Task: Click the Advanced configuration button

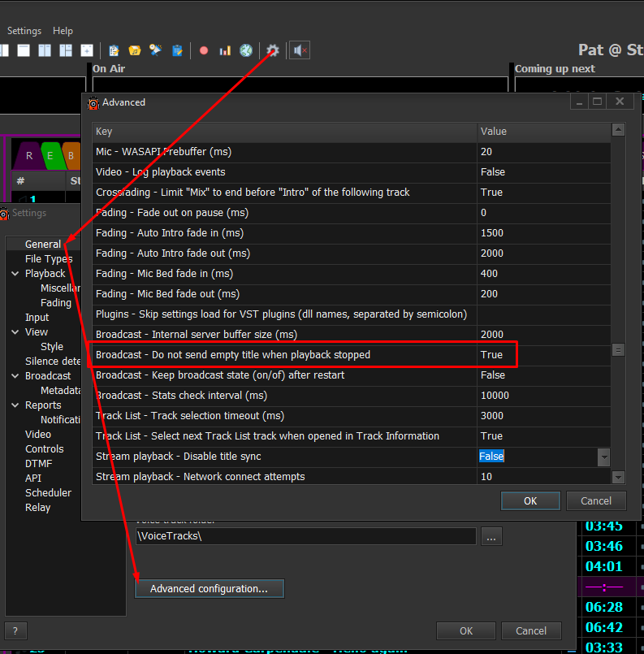Action: pyautogui.click(x=210, y=588)
